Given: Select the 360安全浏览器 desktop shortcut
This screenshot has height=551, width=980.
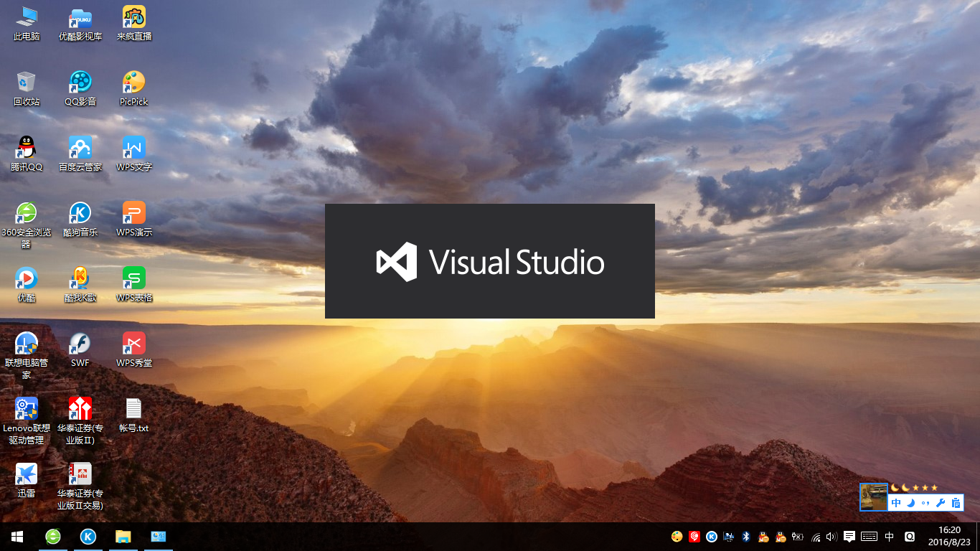Looking at the screenshot, I should 27,225.
